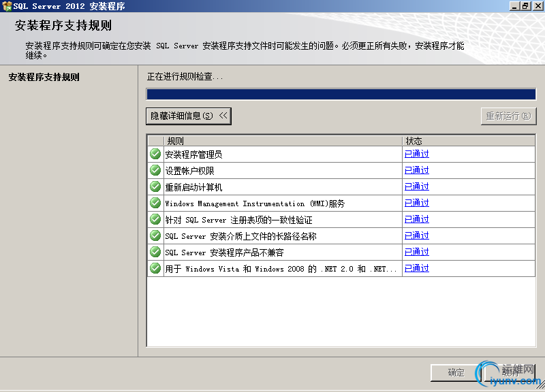
Task: Open 已通过 link for 注册表项的一致性验证
Action: pos(417,219)
